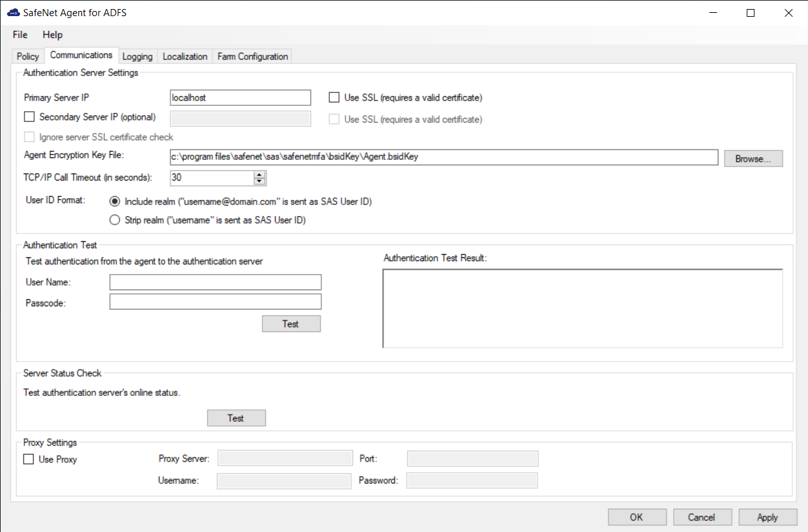Open the File menu

point(20,35)
